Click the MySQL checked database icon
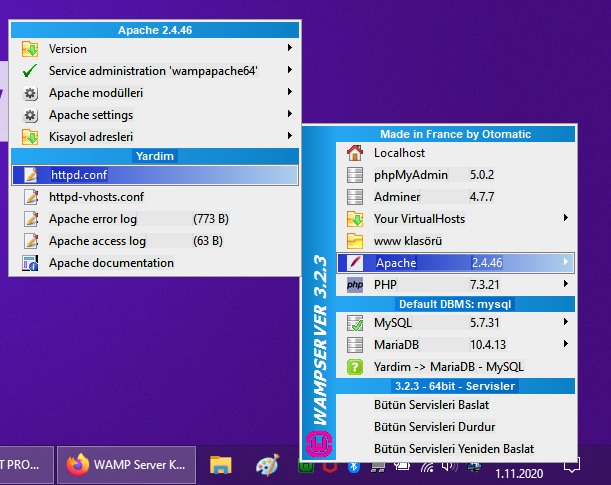This screenshot has height=485, width=611. [x=355, y=323]
